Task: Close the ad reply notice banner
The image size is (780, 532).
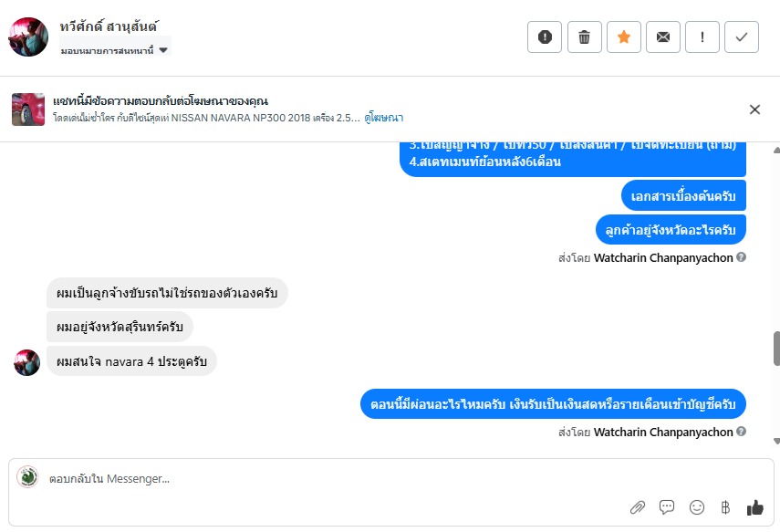Action: click(754, 110)
